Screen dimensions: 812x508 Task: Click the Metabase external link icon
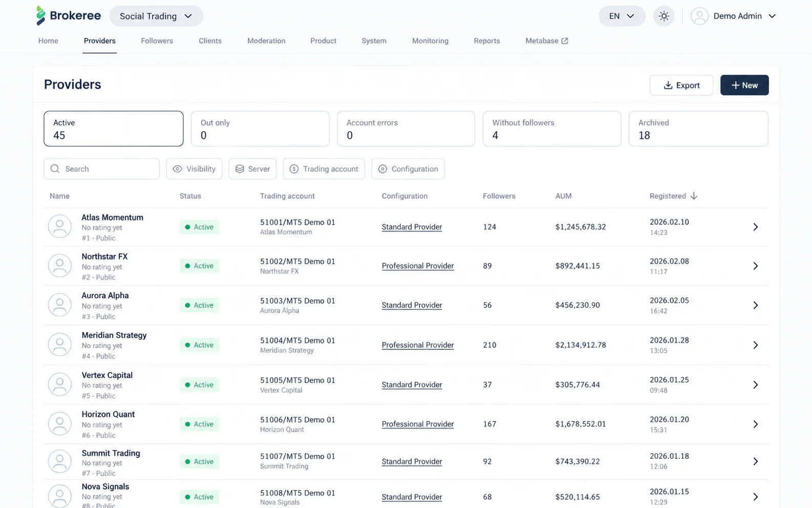[x=565, y=41]
